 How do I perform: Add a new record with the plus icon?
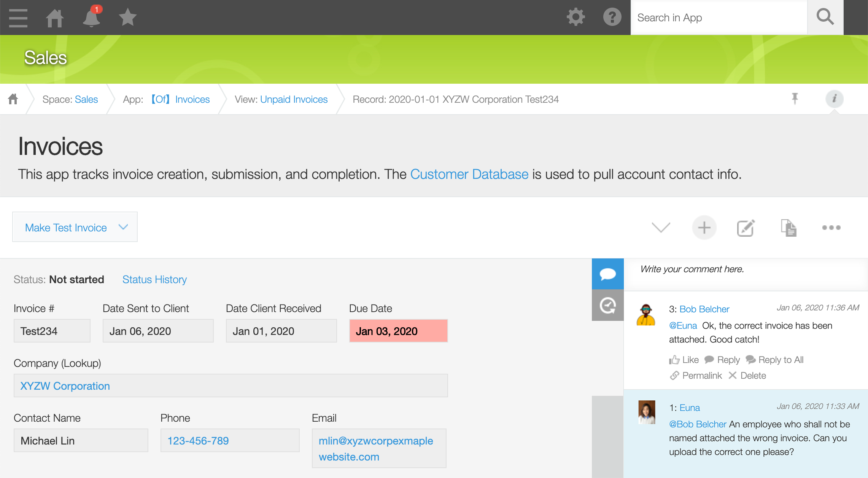tap(704, 227)
